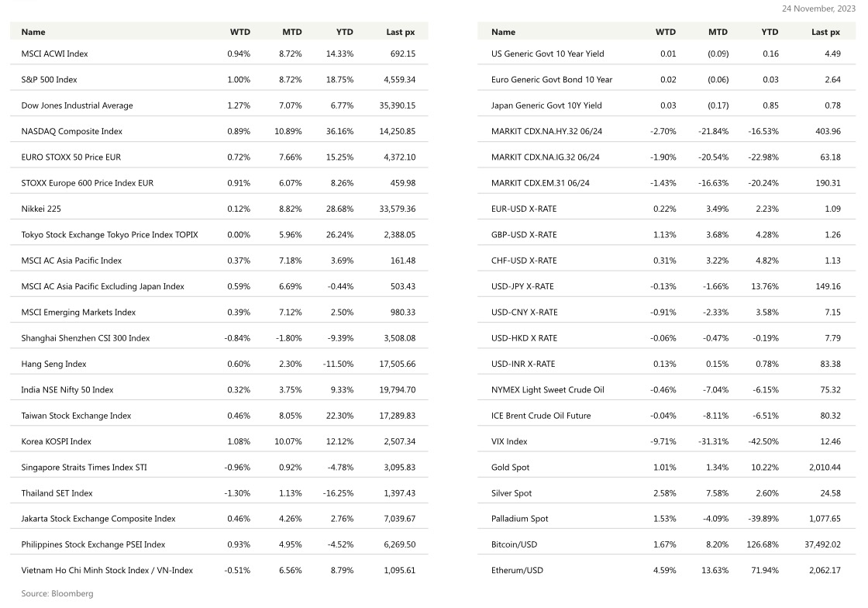Click the S&P 500 Index row name
This screenshot has width=868, height=608.
(49, 80)
